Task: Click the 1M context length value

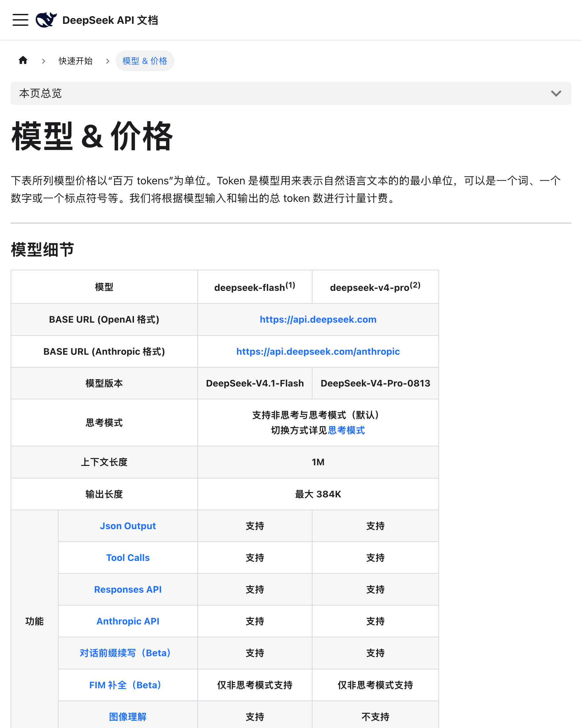Action: tap(318, 462)
